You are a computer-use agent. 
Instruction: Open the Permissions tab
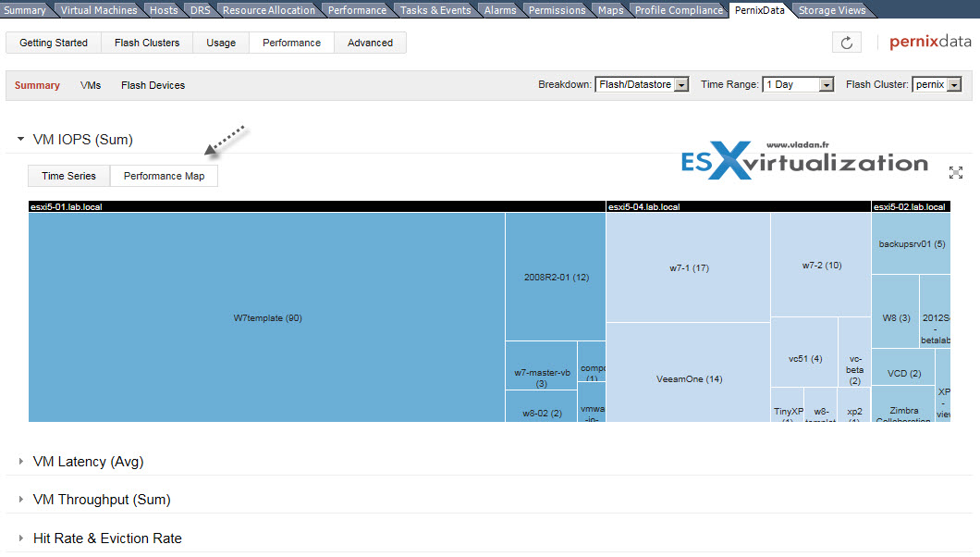tap(557, 10)
